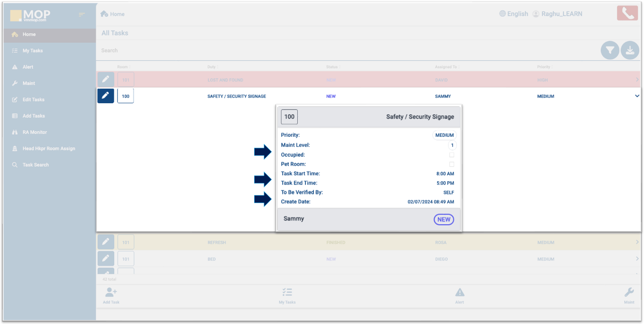Viewport: 644px width, 324px height.
Task: Click the Maint wrench icon in bottom bar
Action: (x=629, y=292)
